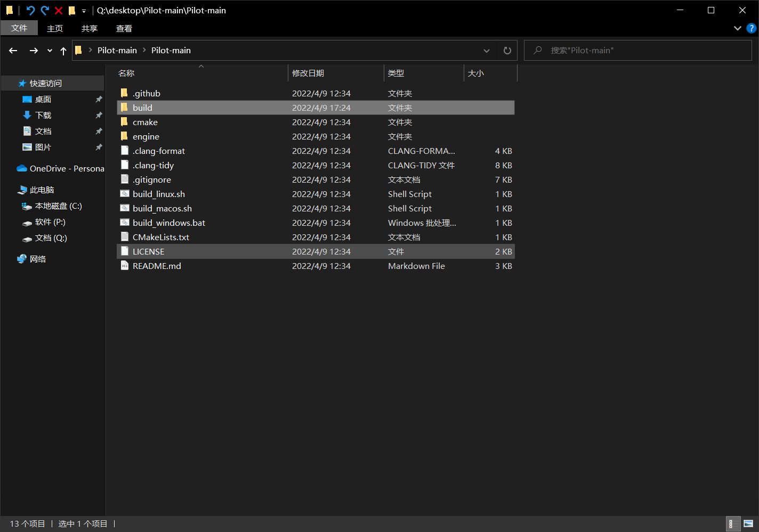759x532 pixels.
Task: Go forward with the right arrow button
Action: [34, 51]
